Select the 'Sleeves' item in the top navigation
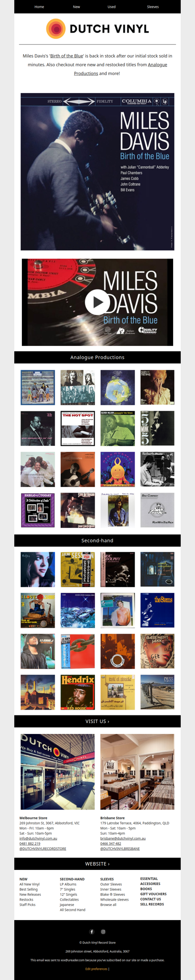This screenshot has width=195, height=980. pyautogui.click(x=153, y=7)
